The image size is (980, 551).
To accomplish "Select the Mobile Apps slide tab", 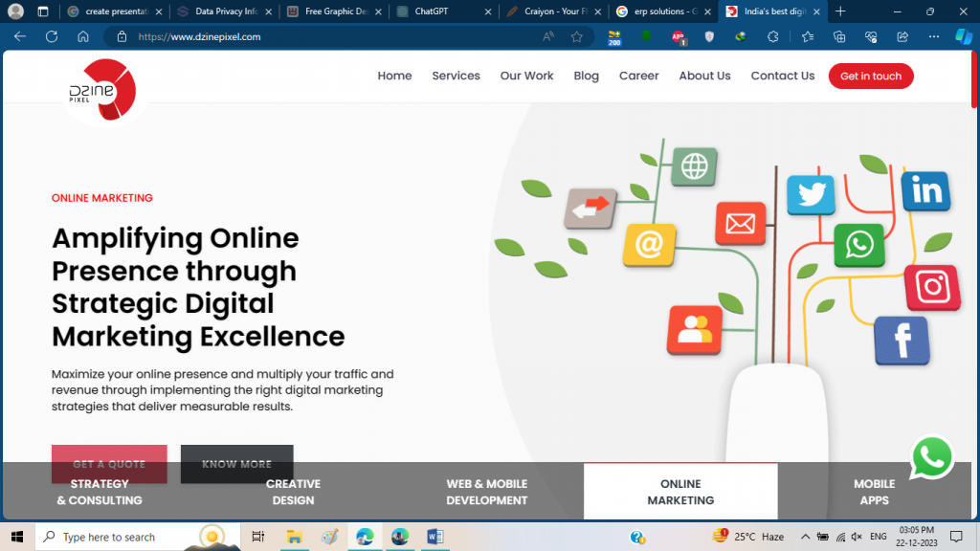I will [x=875, y=492].
